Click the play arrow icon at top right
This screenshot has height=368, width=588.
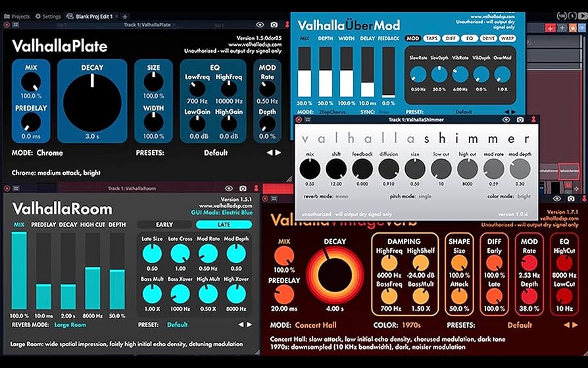[583, 16]
